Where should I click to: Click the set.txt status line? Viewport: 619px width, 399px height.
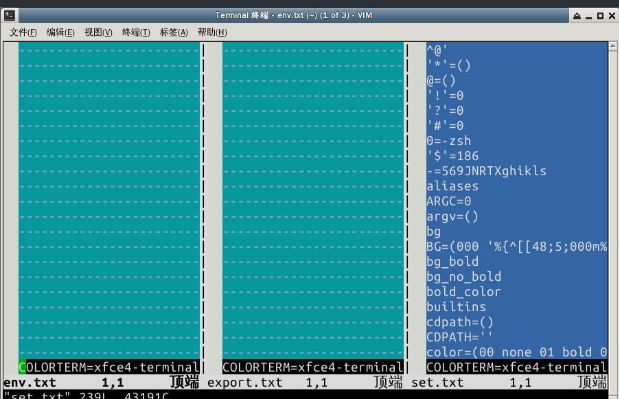click(x=509, y=382)
